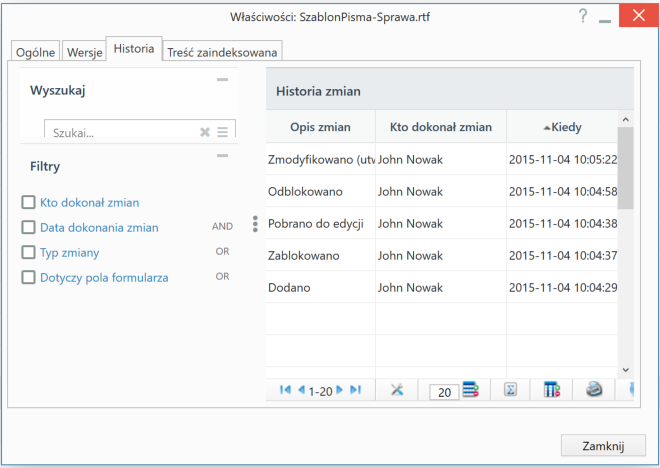660x468 pixels.
Task: Go to first page of history list
Action: 286,390
